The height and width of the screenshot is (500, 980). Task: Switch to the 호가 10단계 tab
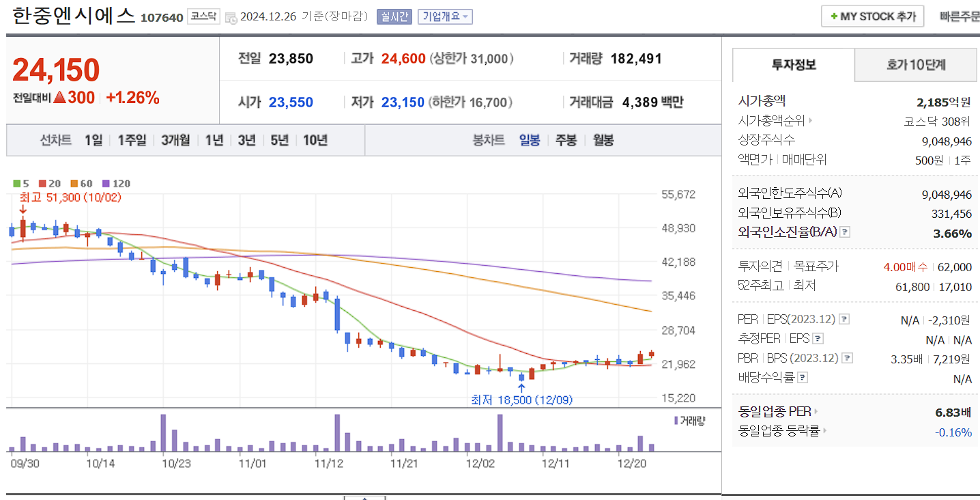pyautogui.click(x=915, y=64)
